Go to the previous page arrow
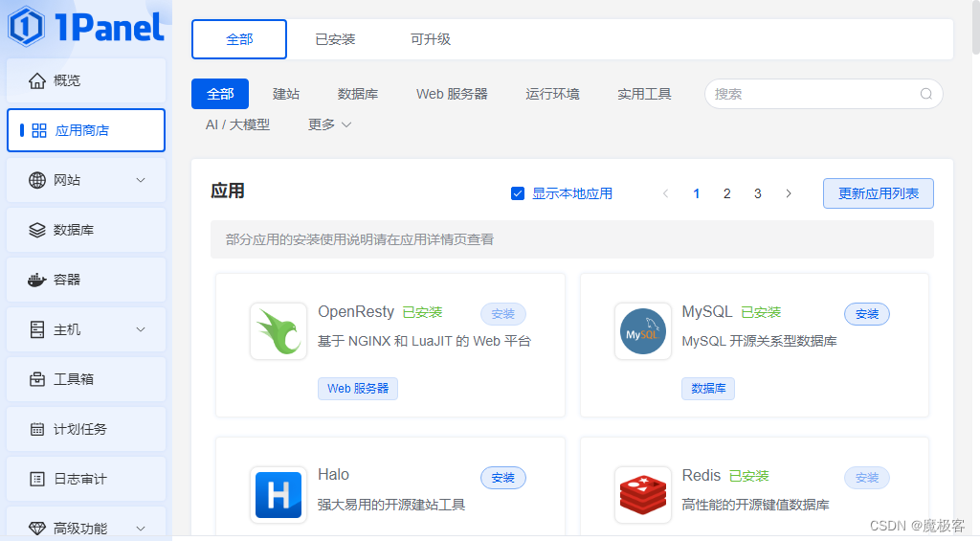The height and width of the screenshot is (541, 980). tap(666, 193)
